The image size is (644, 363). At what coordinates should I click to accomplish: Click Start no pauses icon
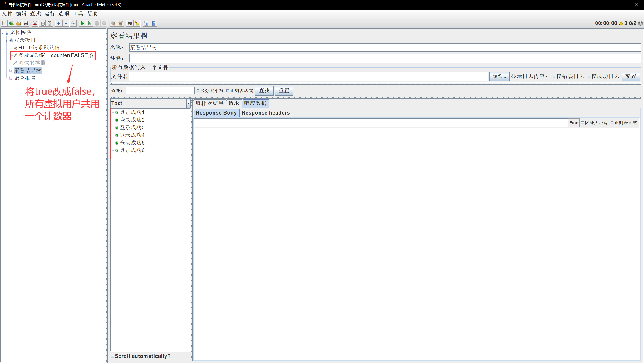point(89,23)
